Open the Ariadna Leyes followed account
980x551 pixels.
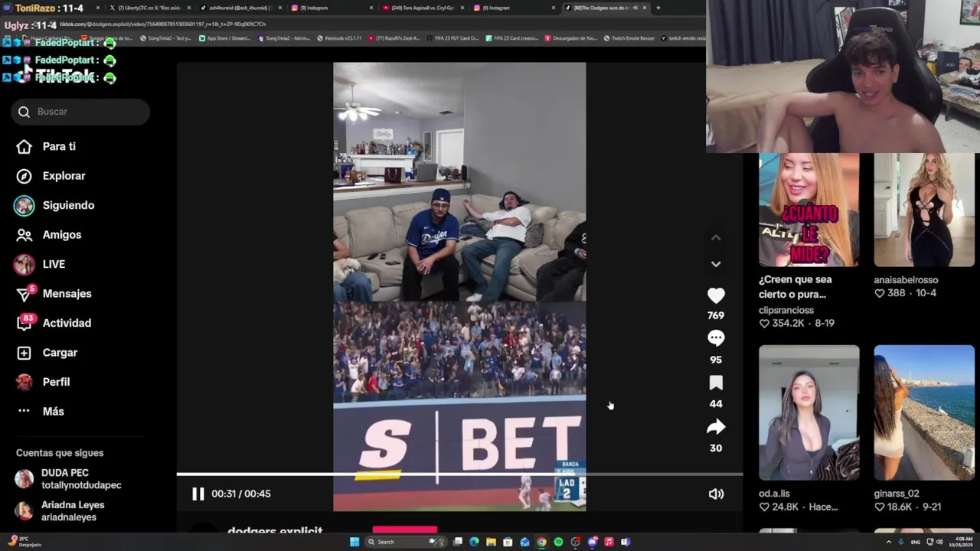(61, 511)
